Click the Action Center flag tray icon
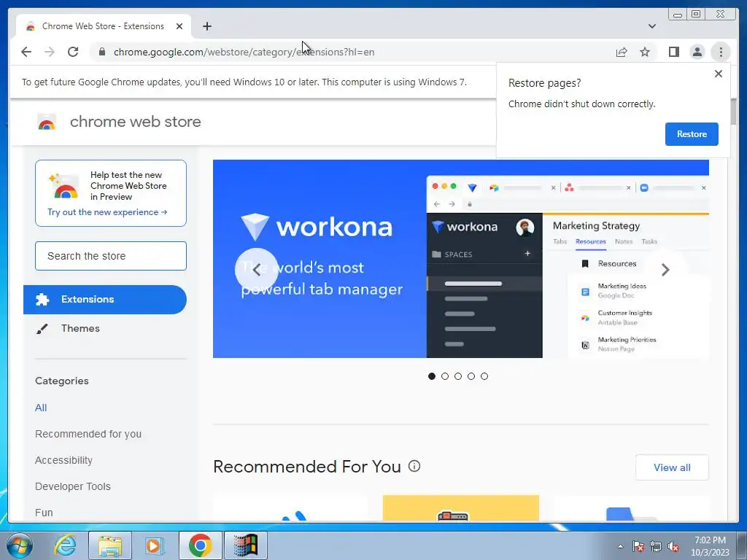Image resolution: width=747 pixels, height=560 pixels. click(638, 546)
